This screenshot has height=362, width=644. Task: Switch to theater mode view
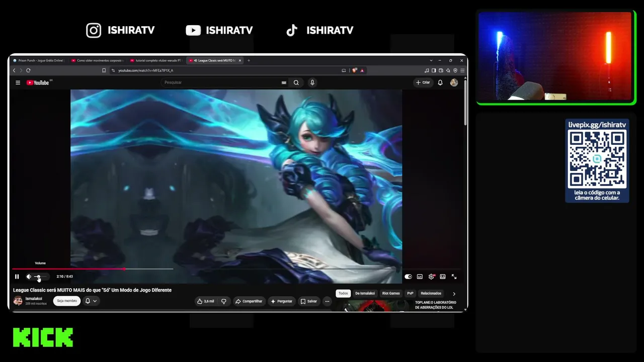(443, 277)
